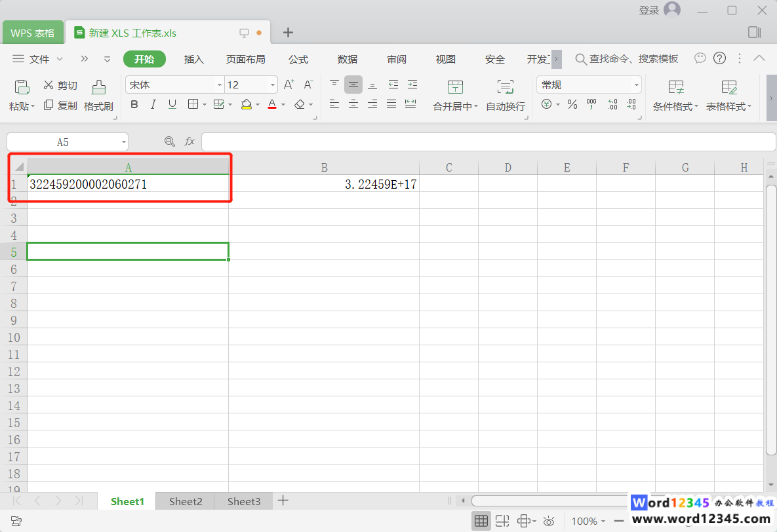Apply thousands separator format
Viewport: 777px width, 532px height.
[591, 104]
